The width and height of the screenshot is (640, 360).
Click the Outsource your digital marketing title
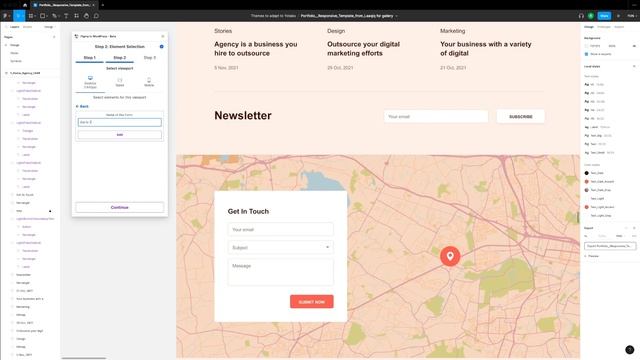point(363,49)
